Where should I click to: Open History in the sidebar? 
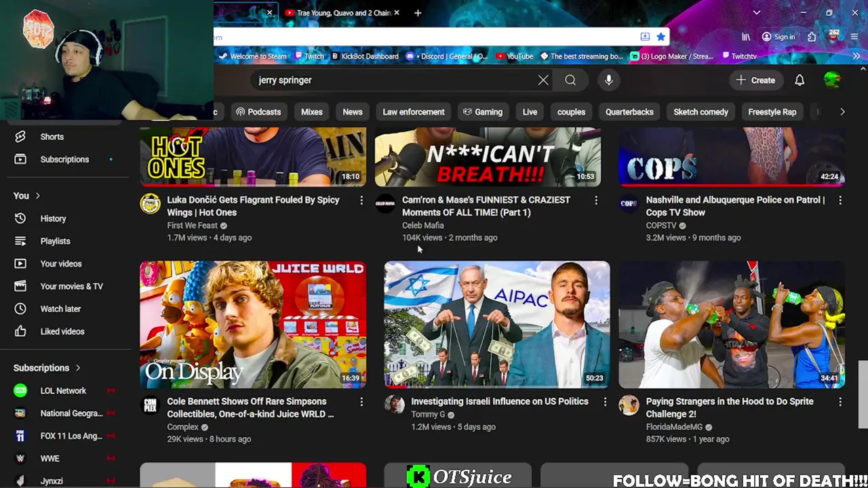(53, 218)
